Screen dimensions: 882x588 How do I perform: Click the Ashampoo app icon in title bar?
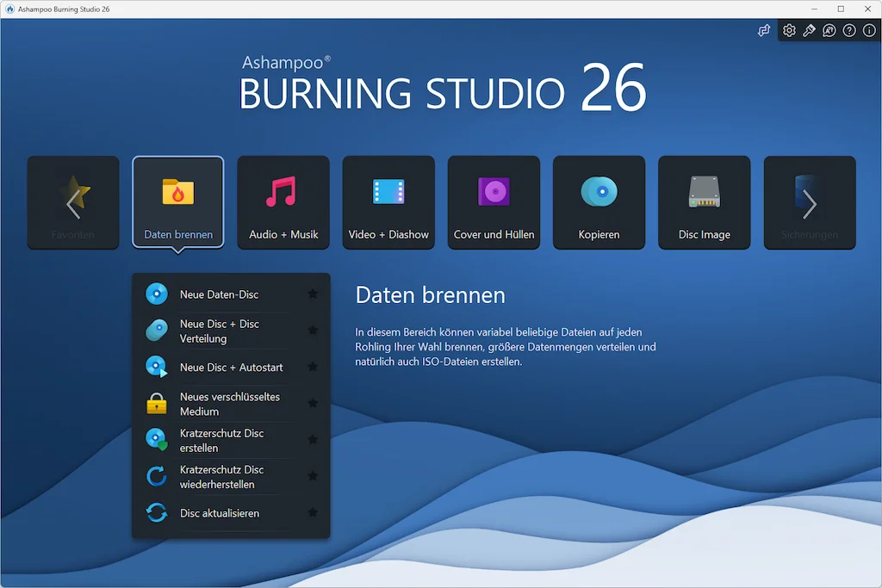coord(9,9)
